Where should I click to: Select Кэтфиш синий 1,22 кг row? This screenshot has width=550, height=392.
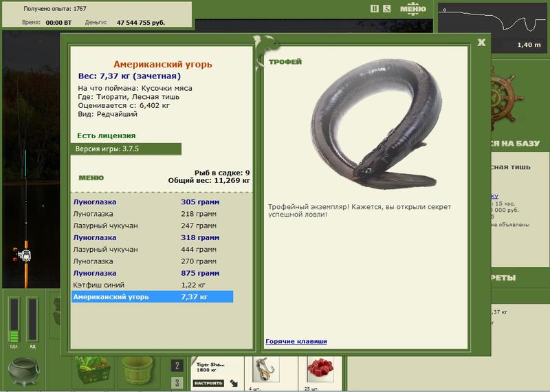152,285
